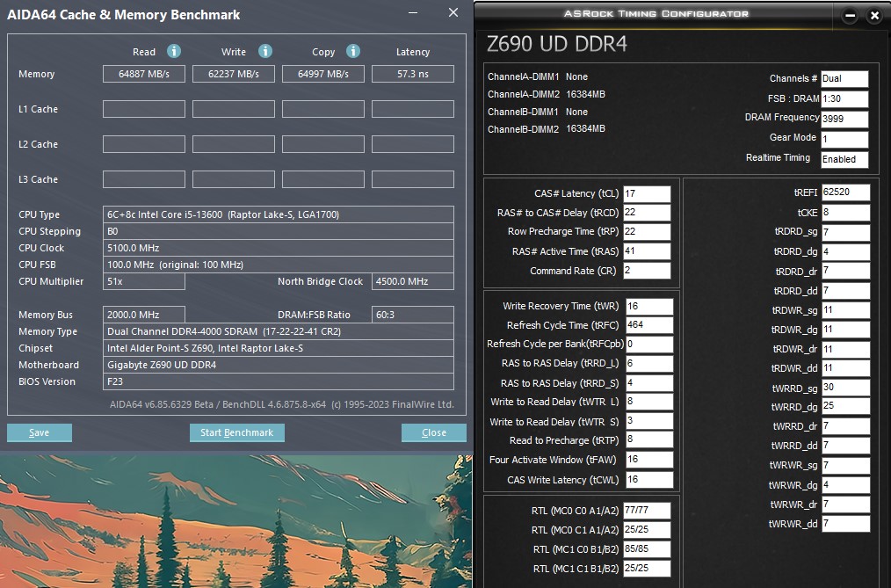Click the Command Rate (CR) field

(x=647, y=271)
